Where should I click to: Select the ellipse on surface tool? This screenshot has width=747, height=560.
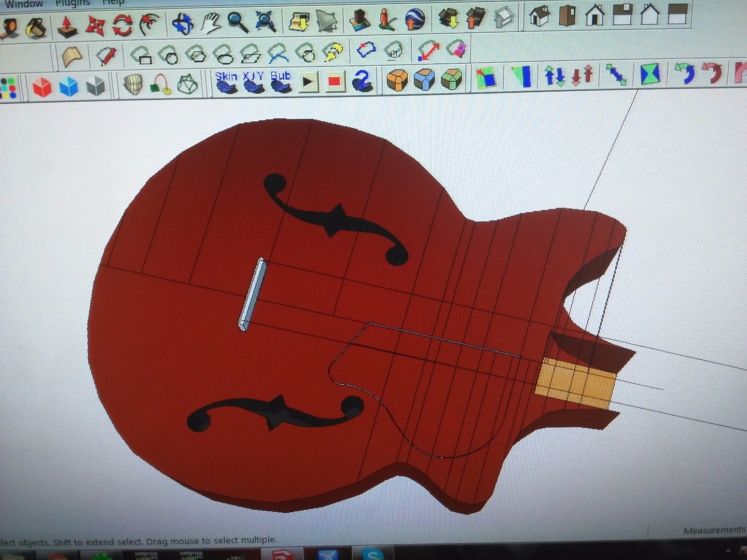point(223,53)
